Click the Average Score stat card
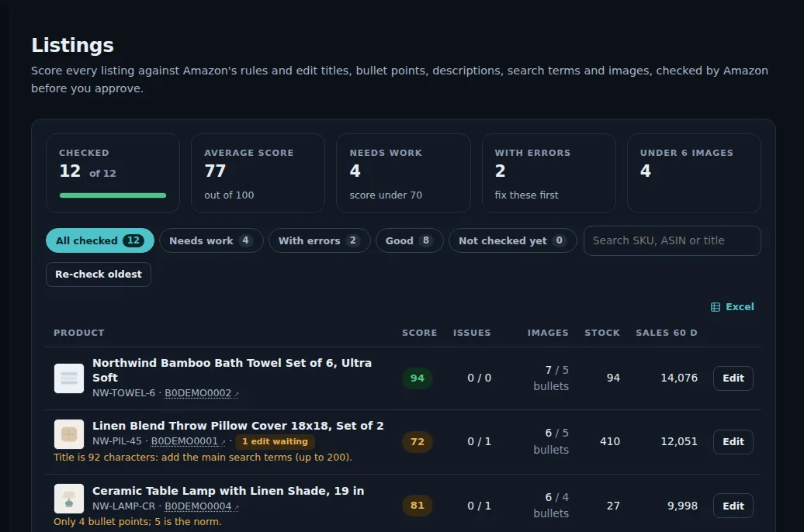804x532 pixels. pyautogui.click(x=258, y=173)
